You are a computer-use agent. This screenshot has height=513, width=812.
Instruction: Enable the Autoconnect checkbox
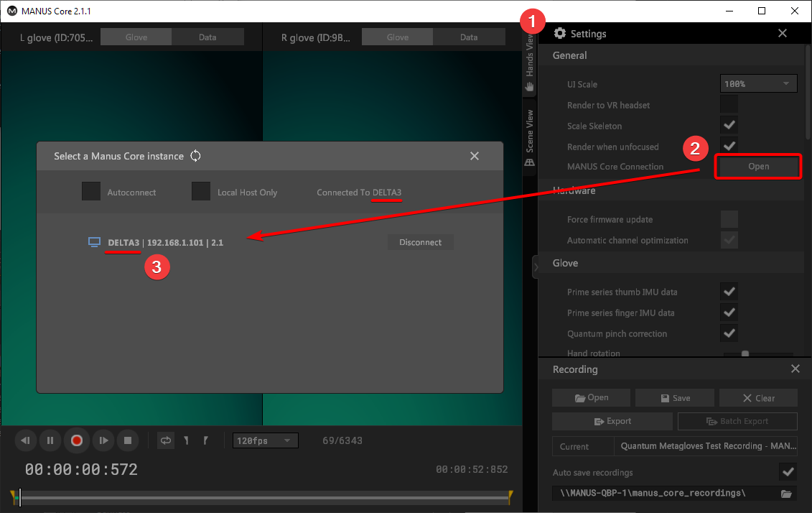pyautogui.click(x=91, y=192)
